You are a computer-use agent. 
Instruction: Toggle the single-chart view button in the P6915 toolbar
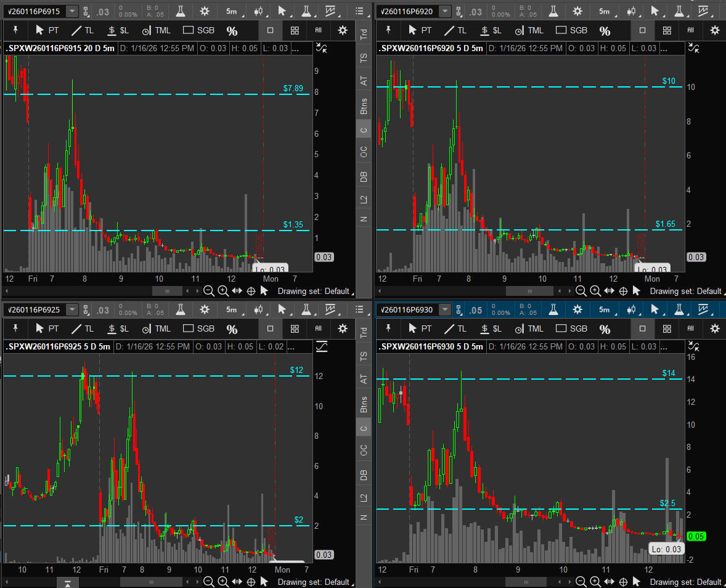(x=271, y=30)
